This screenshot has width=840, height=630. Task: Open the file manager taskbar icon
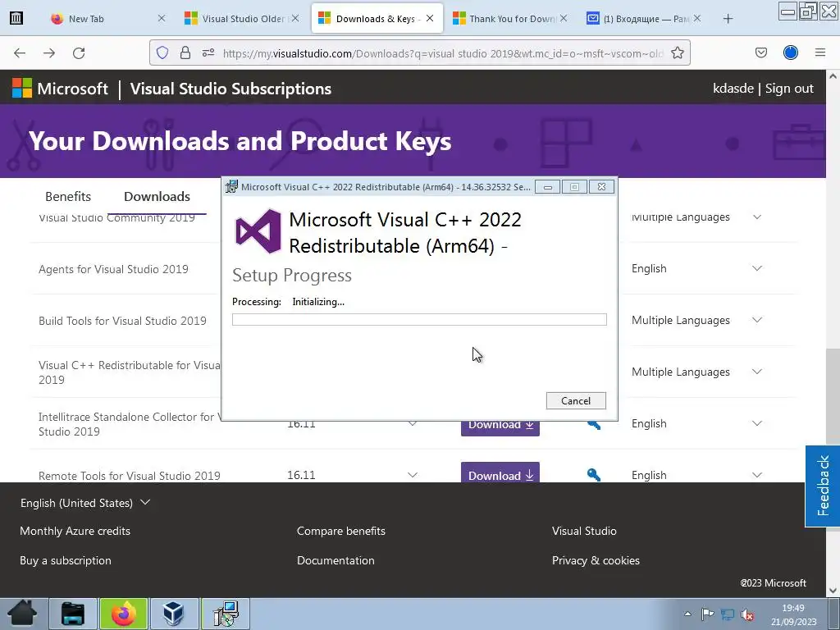[x=73, y=614]
